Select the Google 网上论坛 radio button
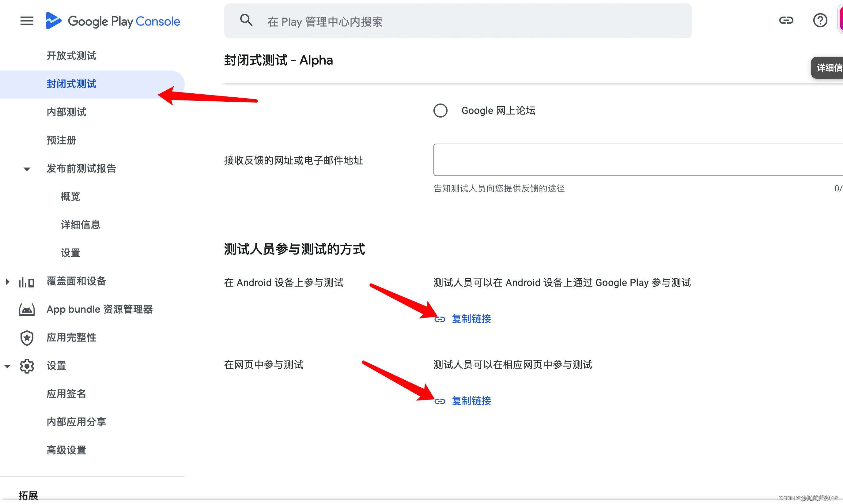Viewport: 843px width, 504px height. tap(440, 110)
